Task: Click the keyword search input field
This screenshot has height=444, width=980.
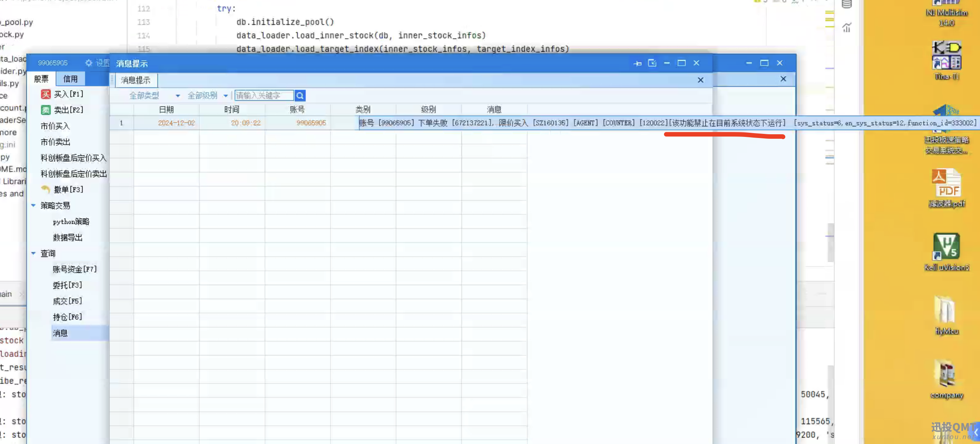Action: click(264, 95)
